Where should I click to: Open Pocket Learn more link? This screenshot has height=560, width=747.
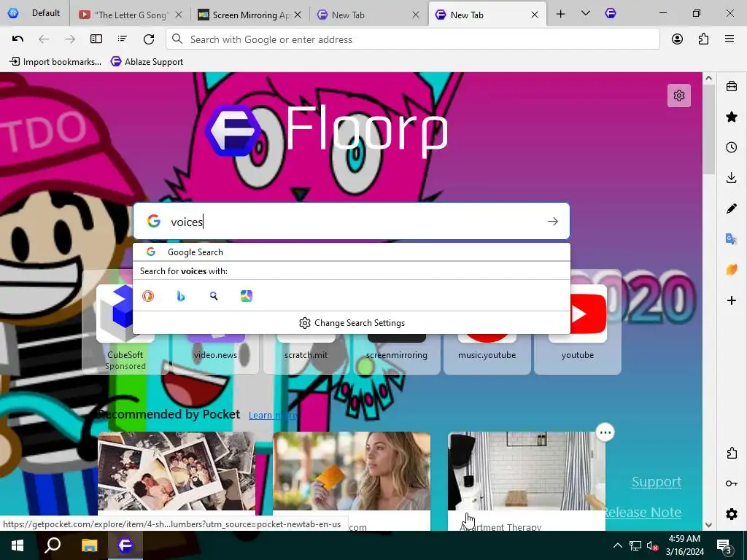273,415
